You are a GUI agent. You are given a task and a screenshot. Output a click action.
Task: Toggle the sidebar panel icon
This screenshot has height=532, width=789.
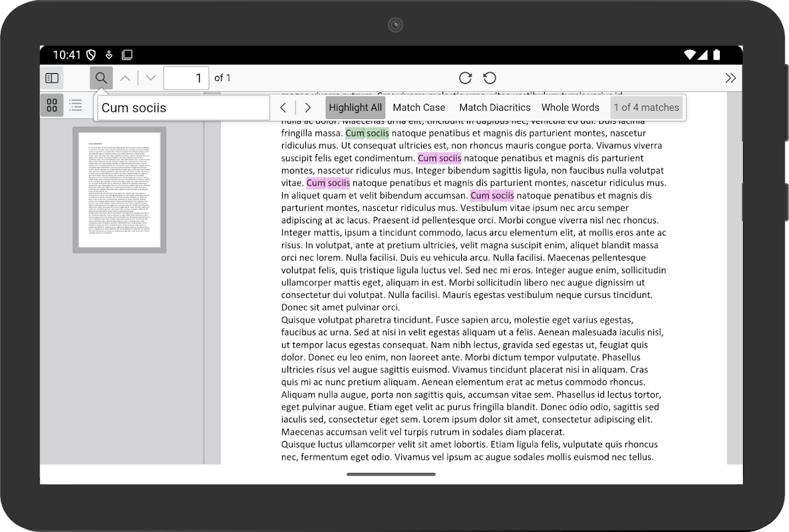tap(52, 78)
